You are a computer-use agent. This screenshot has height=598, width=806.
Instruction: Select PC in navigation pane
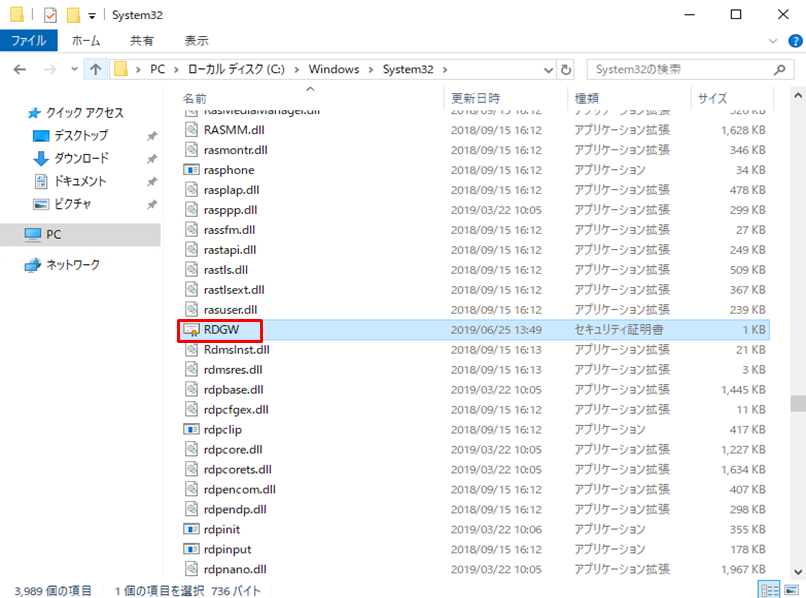[80, 234]
